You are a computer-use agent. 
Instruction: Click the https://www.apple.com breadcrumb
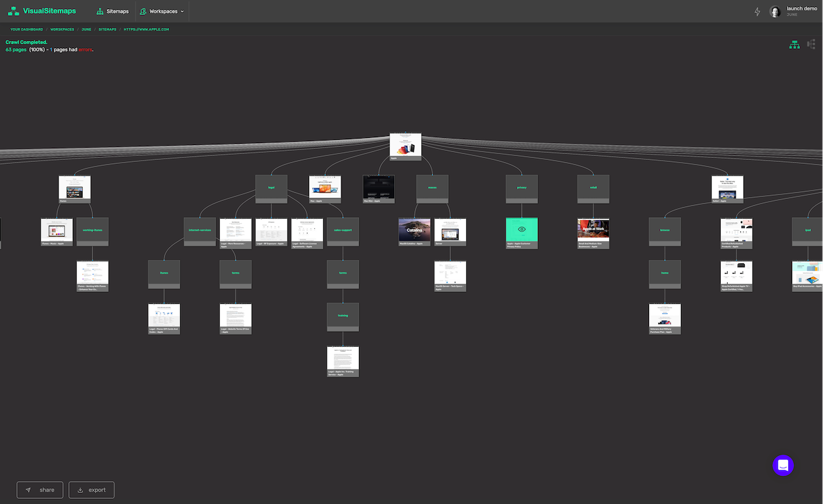147,29
